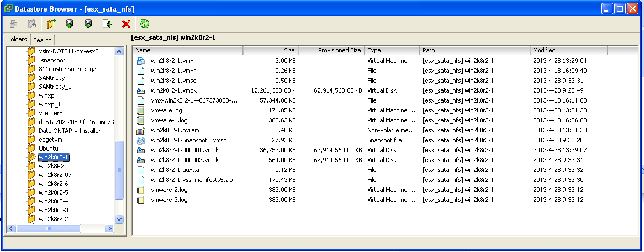Click the move file toolbar icon
The width and height of the screenshot is (644, 252).
pos(107,24)
